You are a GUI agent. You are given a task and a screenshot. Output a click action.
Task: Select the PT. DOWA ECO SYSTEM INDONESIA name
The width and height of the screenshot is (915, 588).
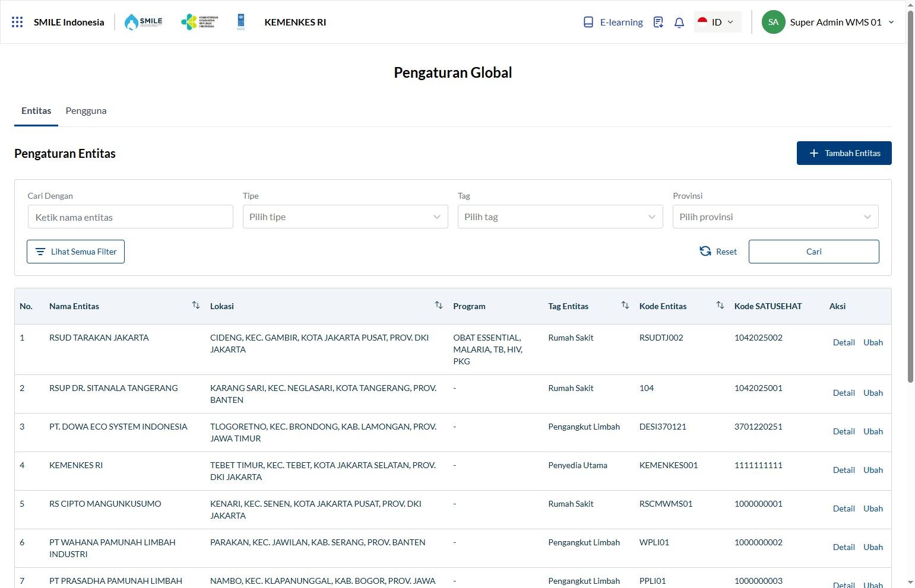click(118, 427)
